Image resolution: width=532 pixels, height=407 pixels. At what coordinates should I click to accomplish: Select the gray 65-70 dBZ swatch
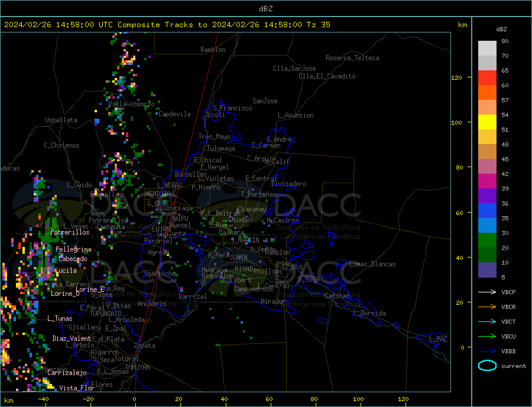click(487, 63)
